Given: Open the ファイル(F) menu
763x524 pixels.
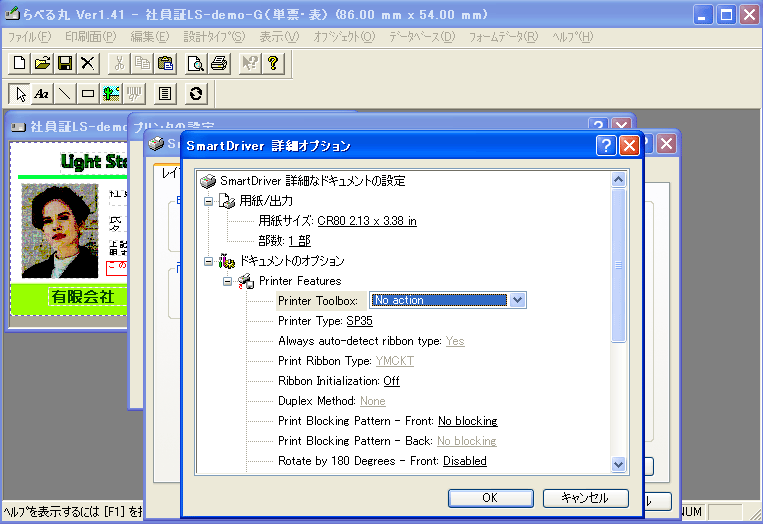Looking at the screenshot, I should 30,37.
